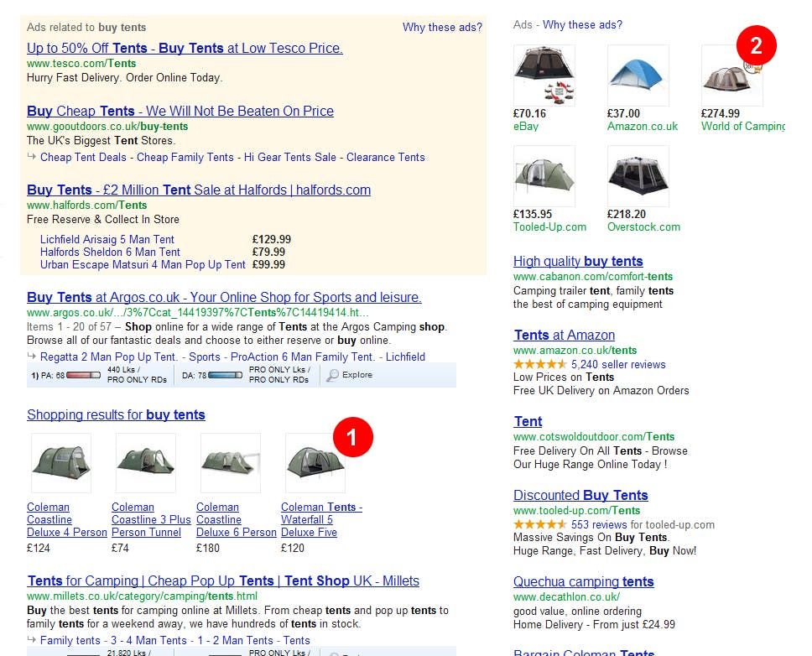Open the Tent ad from cotswoldoutdoor.com
Screen dimensions: 812x656
tap(528, 421)
